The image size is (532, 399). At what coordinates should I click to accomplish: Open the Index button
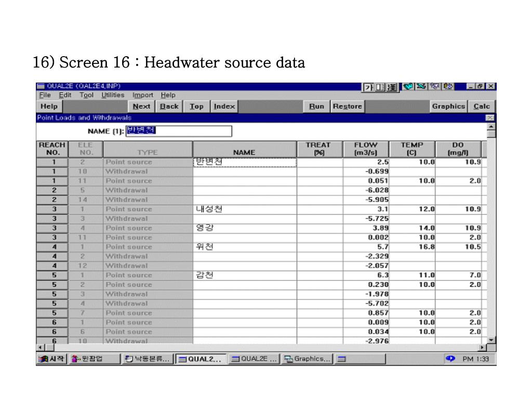(224, 107)
